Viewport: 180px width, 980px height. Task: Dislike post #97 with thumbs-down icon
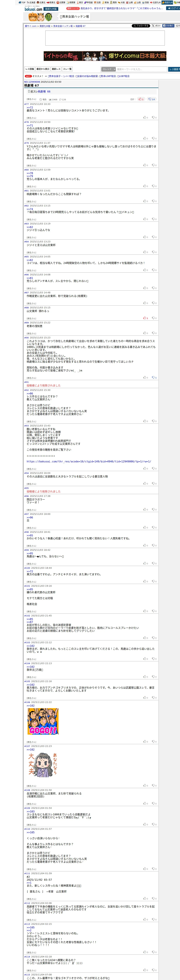click(x=154, y=527)
